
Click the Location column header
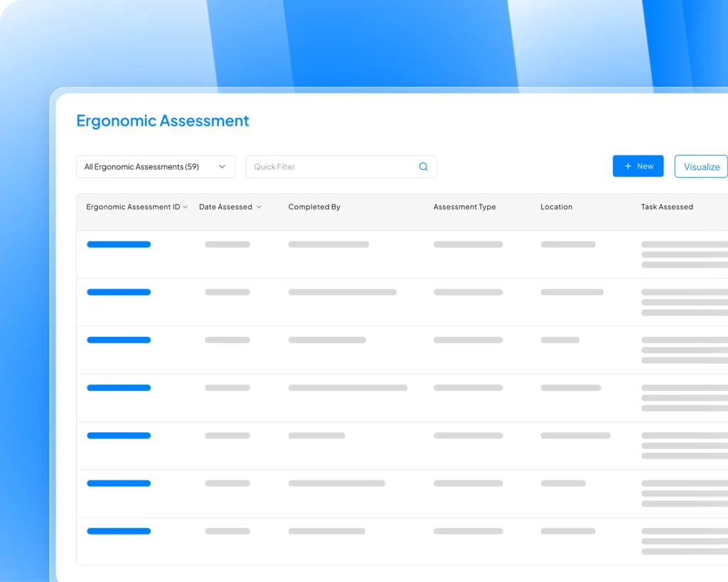(556, 207)
